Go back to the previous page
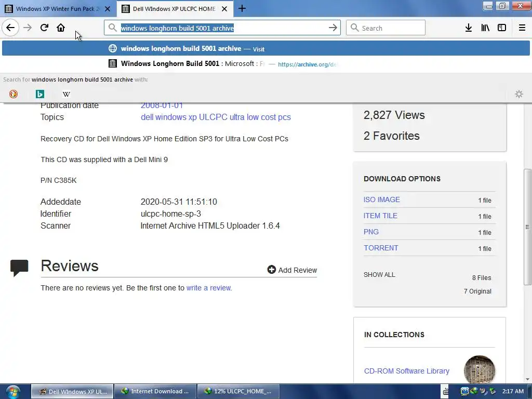 10,28
